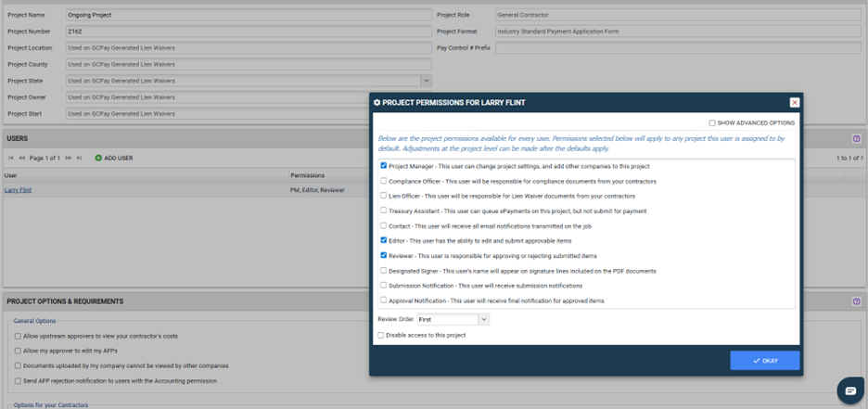Go to next page of users
Viewport: 868px width, 409px height.
[x=69, y=158]
